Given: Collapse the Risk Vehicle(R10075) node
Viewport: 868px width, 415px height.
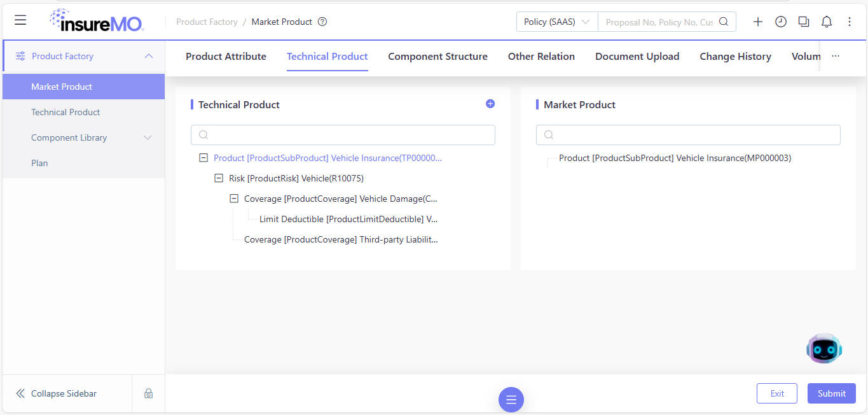Looking at the screenshot, I should click(219, 178).
